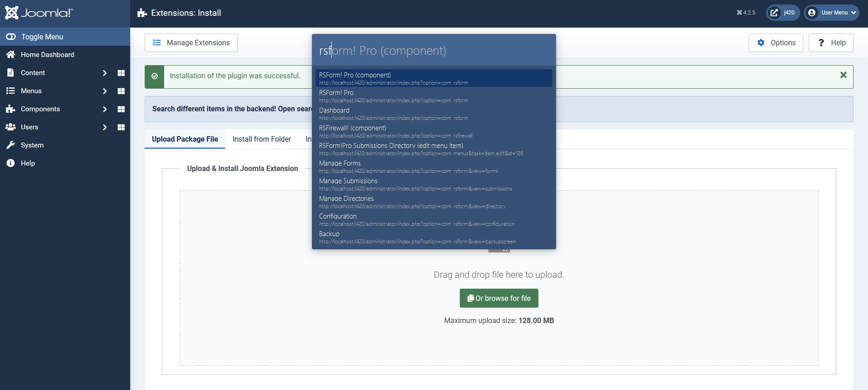Image resolution: width=868 pixels, height=390 pixels.
Task: Click the System wrench icon
Action: [x=10, y=145]
